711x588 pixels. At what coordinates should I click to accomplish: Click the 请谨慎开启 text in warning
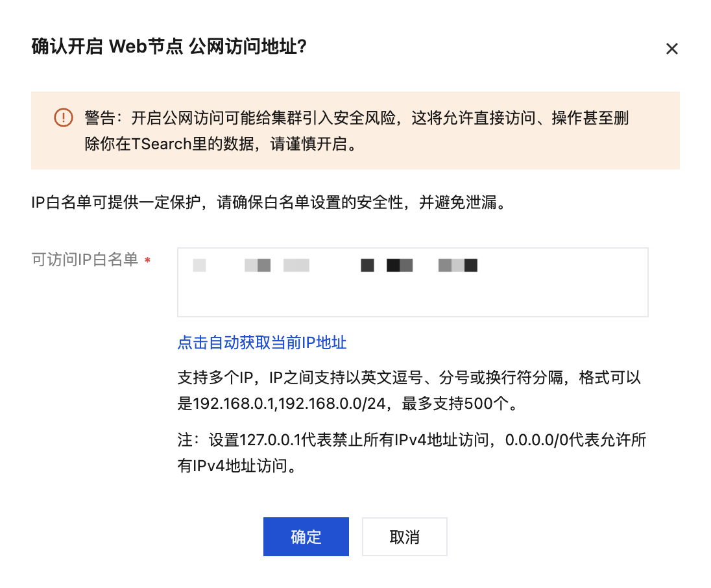pos(308,144)
